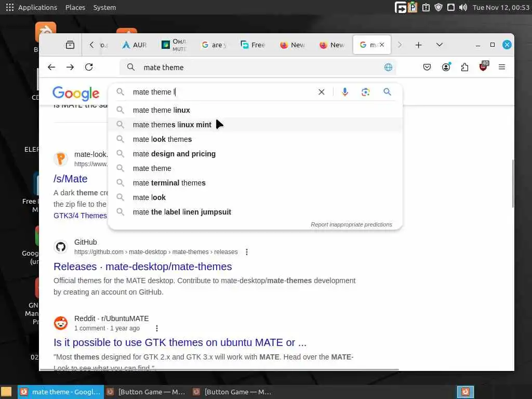The image size is (532, 399).
Task: Submit search with blue magnifier icon
Action: 387,91
